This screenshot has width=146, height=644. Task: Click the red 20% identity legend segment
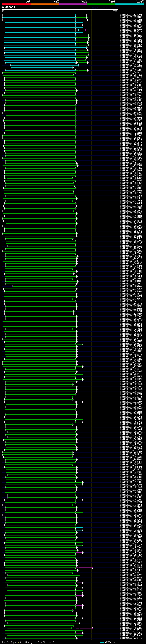(16, 4)
